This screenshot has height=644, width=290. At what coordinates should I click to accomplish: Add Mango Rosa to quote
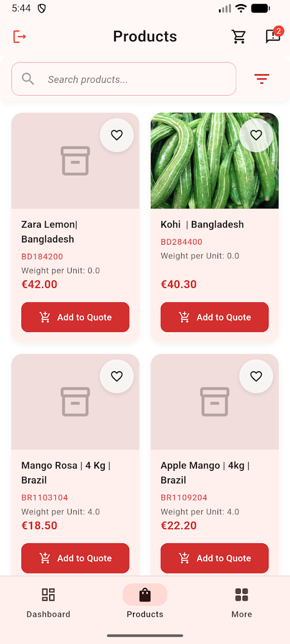(75, 558)
